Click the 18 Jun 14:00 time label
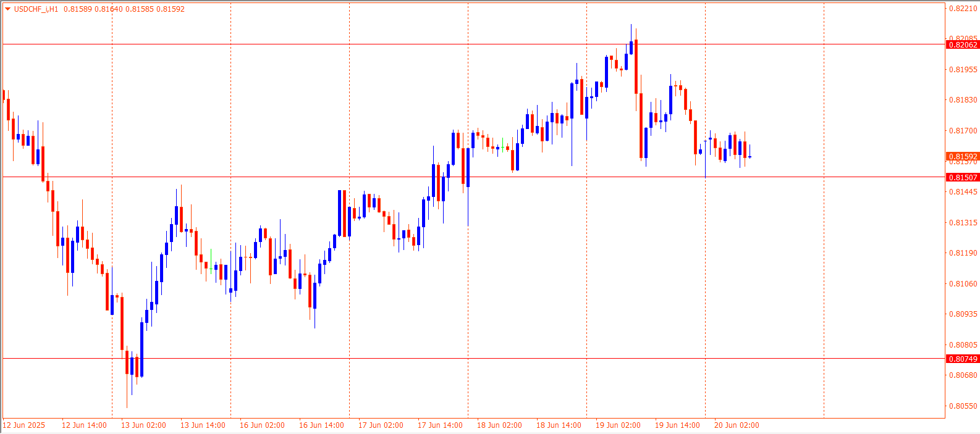The width and height of the screenshot is (980, 434). coord(559,425)
